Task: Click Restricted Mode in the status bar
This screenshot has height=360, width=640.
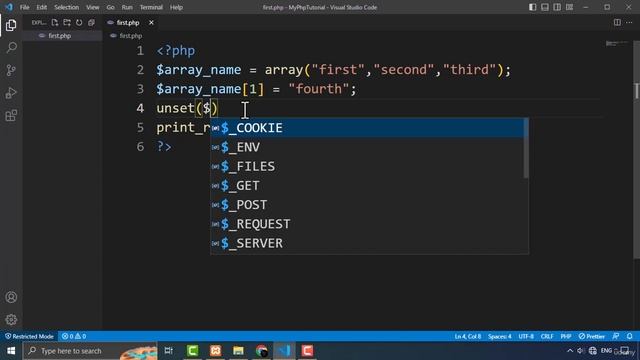Action: pos(29,336)
